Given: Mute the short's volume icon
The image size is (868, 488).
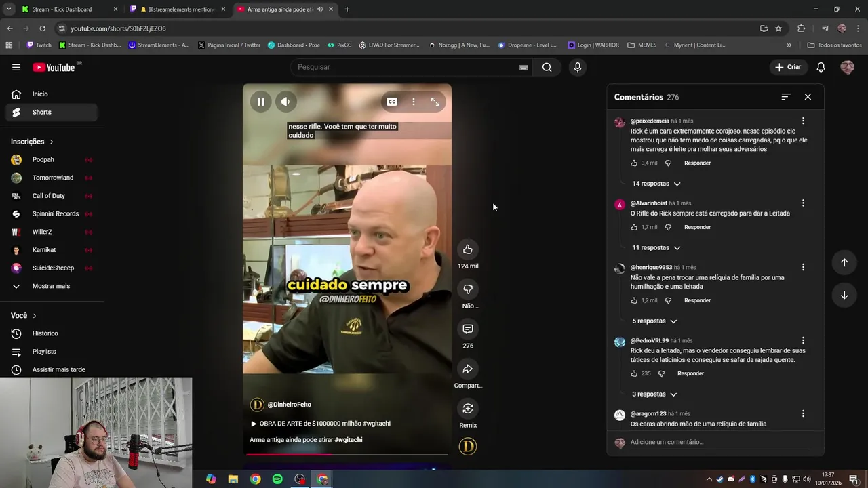Looking at the screenshot, I should (x=285, y=102).
